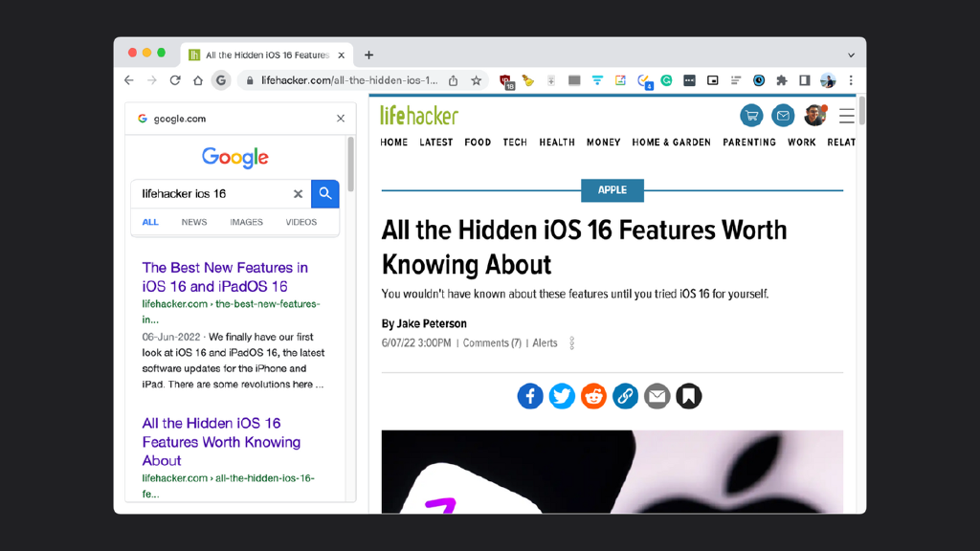
Task: Clear the Google search query with X
Action: 299,193
